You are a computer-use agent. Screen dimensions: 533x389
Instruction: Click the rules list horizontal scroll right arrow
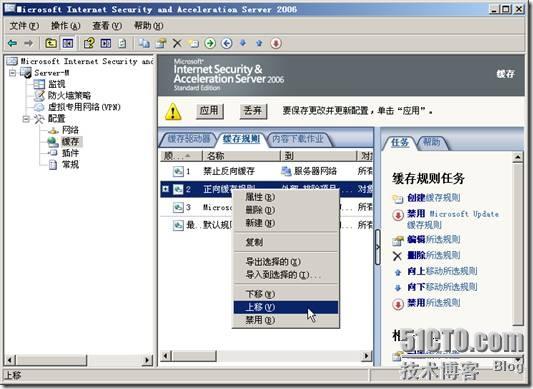(x=366, y=356)
